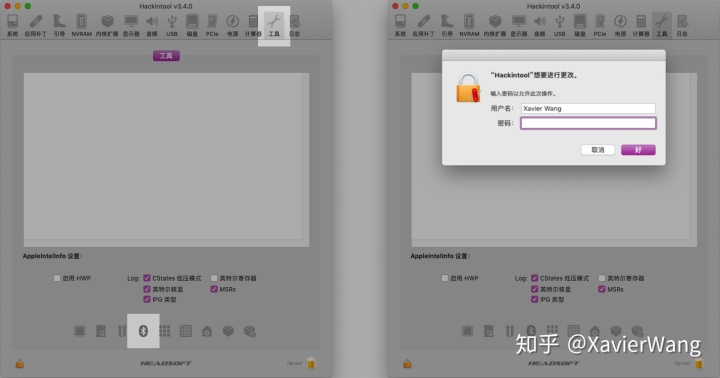Screen dimensions: 720x378
Task: Click the CPU chip tool icon in right window
Action: point(467,331)
